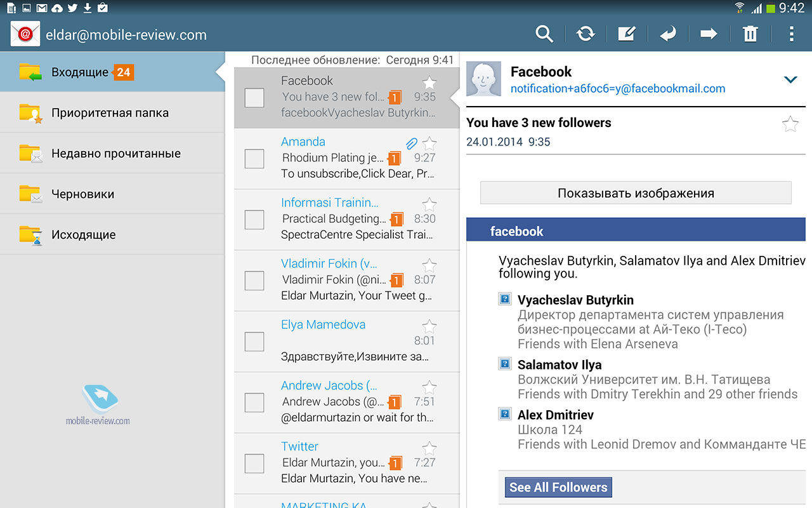Star the Facebook email in list
The height and width of the screenshot is (508, 812).
[429, 82]
